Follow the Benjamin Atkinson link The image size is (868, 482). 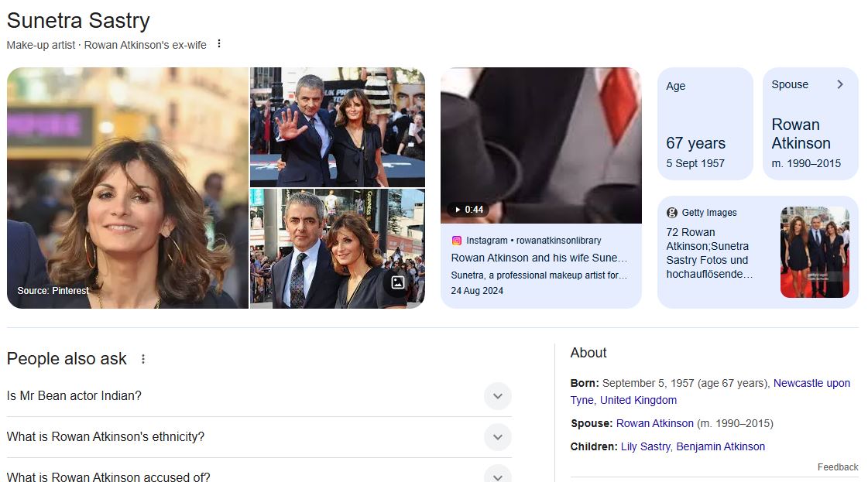pyautogui.click(x=721, y=446)
